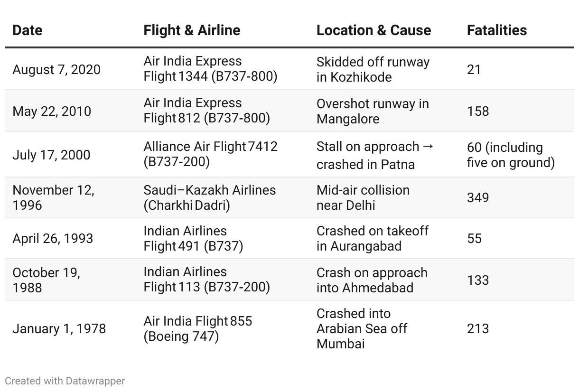Select the 349 fatalities cell
Screen dimensions: 579x392
tap(478, 197)
